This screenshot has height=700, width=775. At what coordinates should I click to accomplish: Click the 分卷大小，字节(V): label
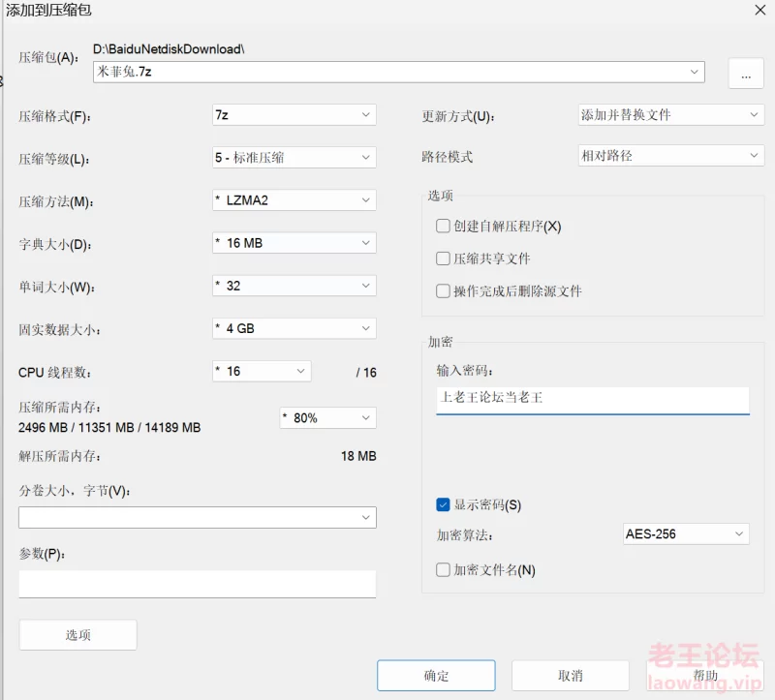coord(75,491)
